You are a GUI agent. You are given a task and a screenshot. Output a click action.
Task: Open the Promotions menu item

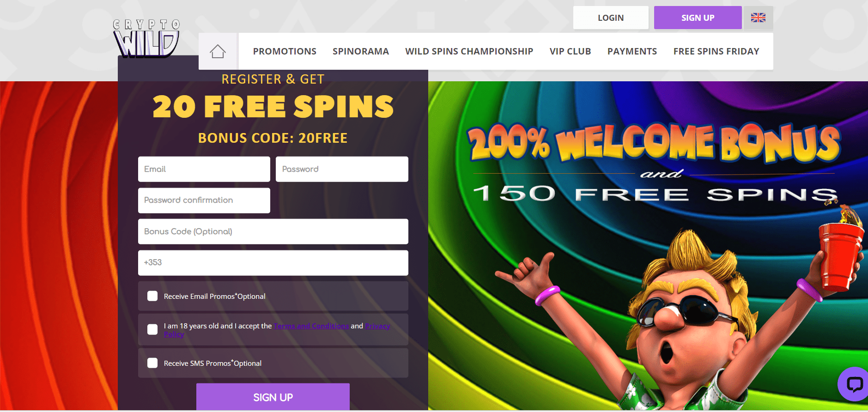click(x=285, y=51)
